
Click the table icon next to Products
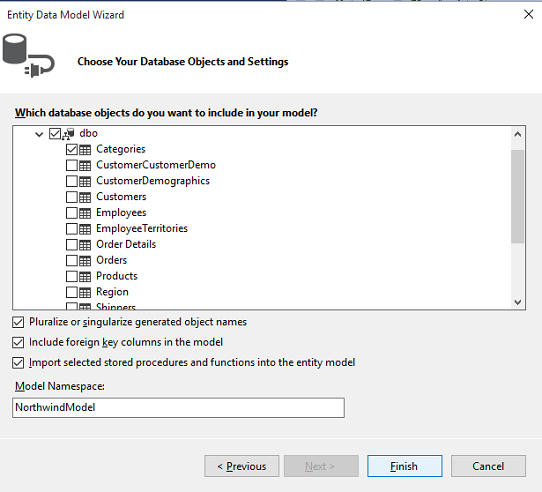[85, 277]
